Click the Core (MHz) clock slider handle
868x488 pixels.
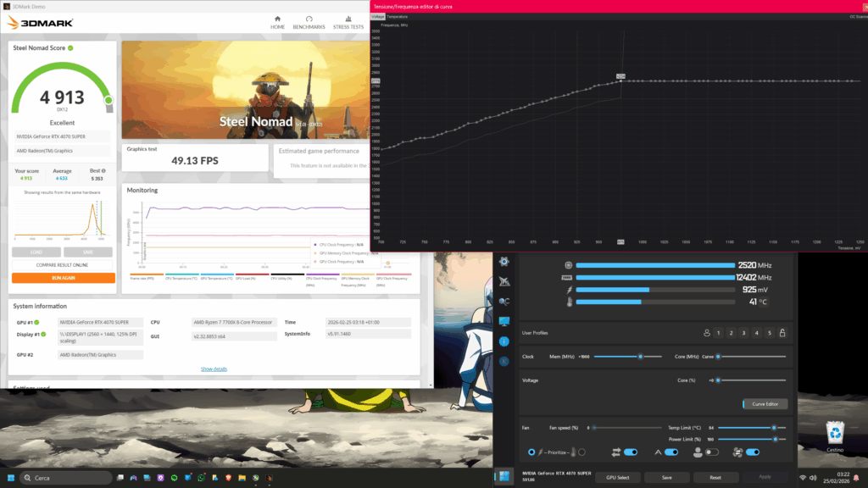pyautogui.click(x=718, y=357)
